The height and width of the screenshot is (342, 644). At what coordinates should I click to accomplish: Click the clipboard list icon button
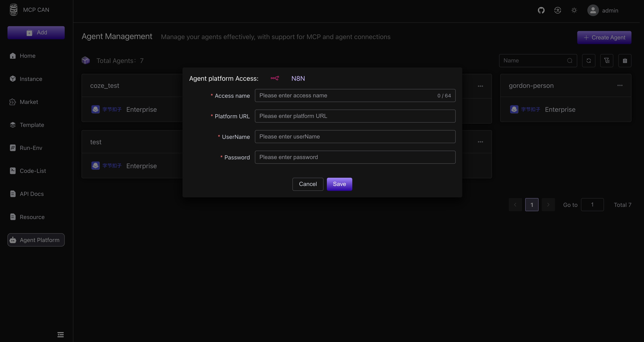pos(625,60)
